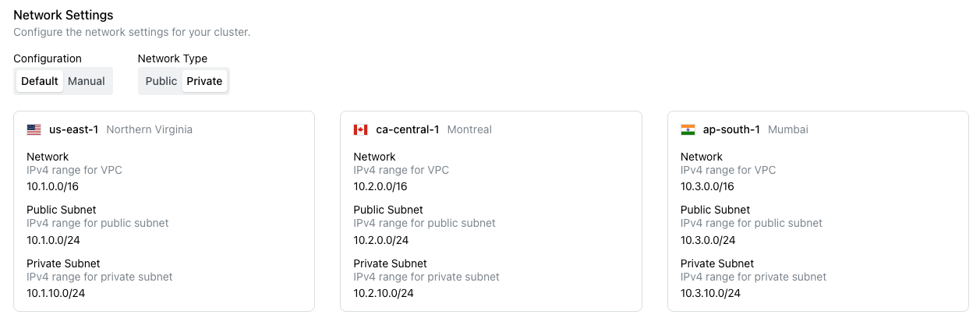Click the US flag icon for us-east-1
Screen dimensions: 980x318
point(34,129)
